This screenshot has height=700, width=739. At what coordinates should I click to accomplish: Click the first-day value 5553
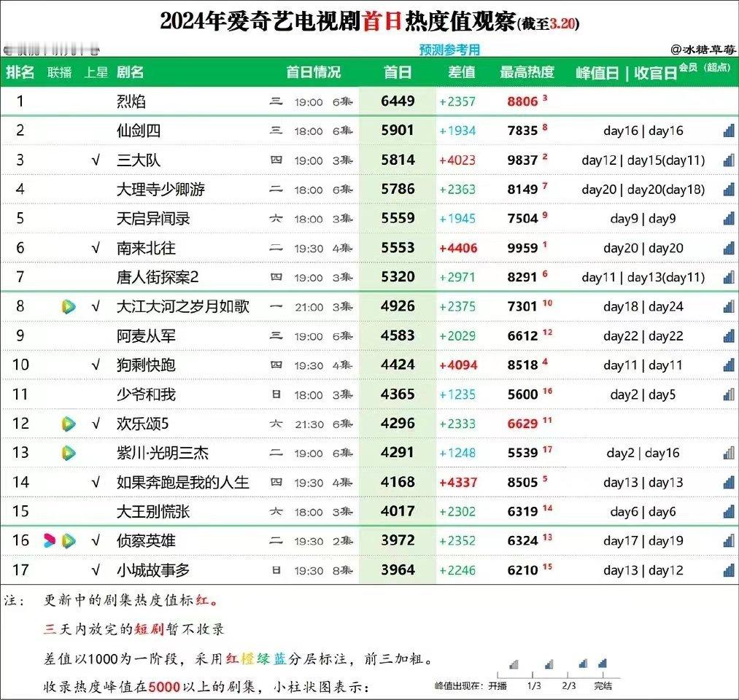click(x=398, y=248)
